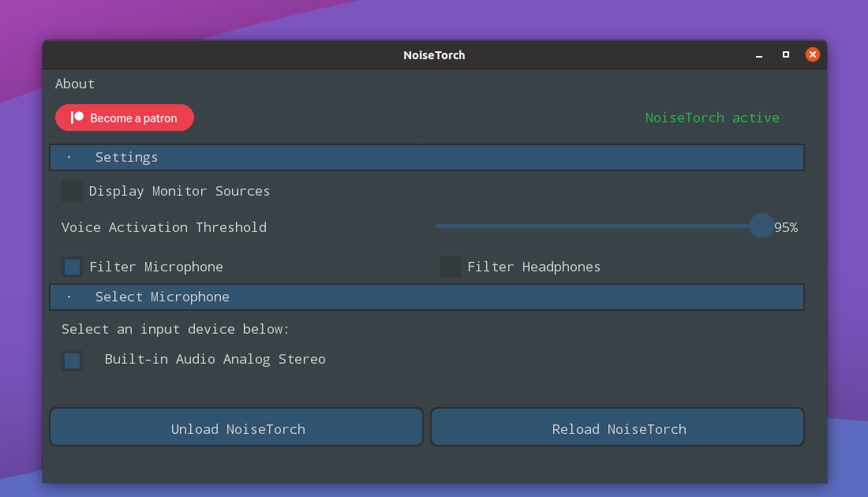Click the dot icon on Select Microphone header
The height and width of the screenshot is (497, 868).
(68, 297)
